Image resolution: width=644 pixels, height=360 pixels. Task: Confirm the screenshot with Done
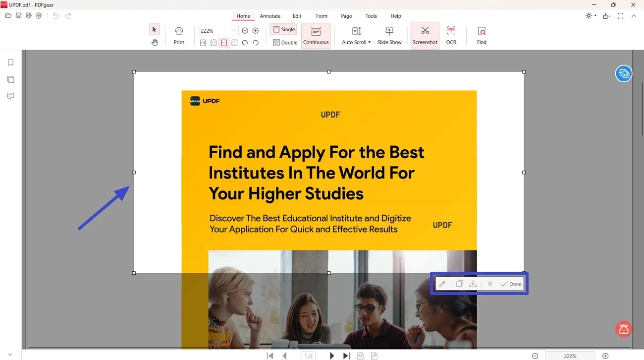coord(511,283)
